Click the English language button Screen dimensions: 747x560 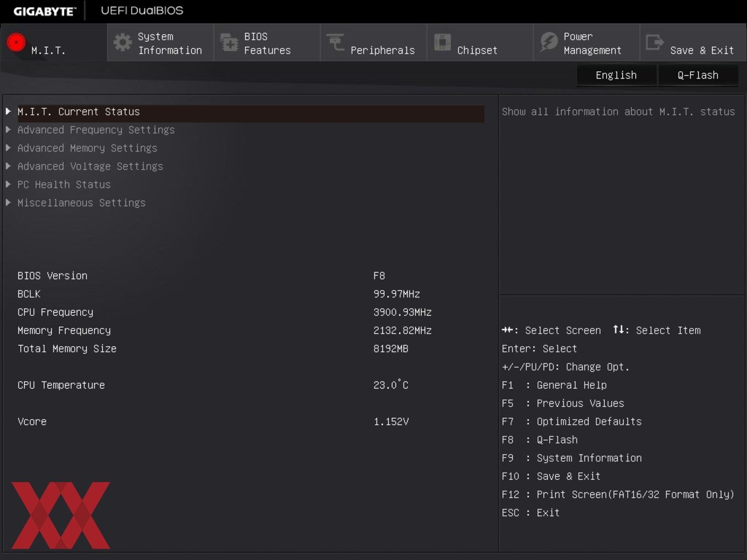pyautogui.click(x=616, y=75)
